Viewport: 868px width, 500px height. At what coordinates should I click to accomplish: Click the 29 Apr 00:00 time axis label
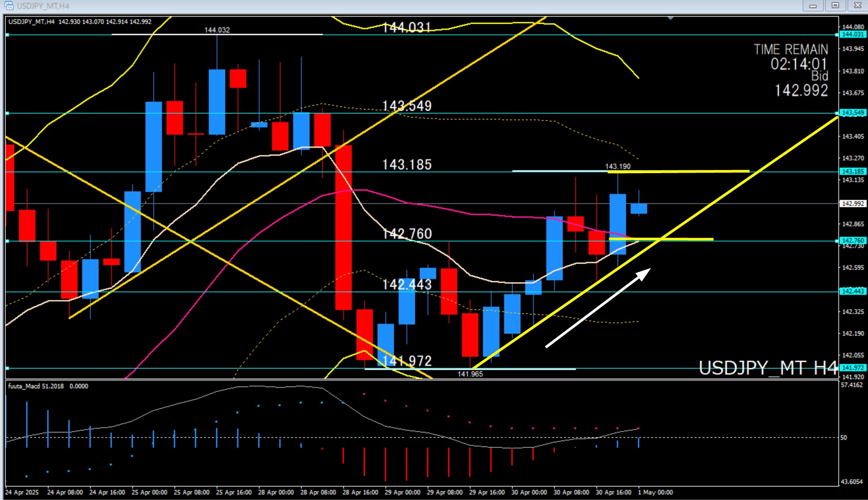tap(403, 493)
